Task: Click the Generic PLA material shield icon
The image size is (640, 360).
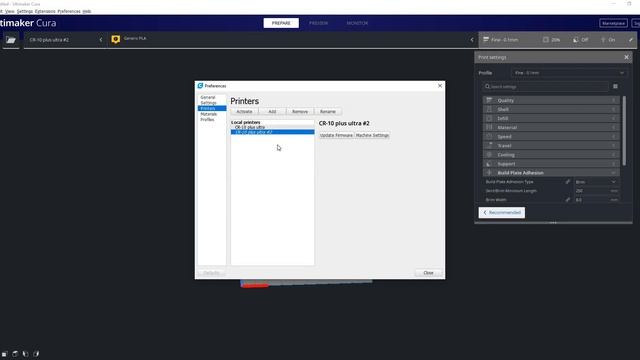Action: click(x=116, y=39)
